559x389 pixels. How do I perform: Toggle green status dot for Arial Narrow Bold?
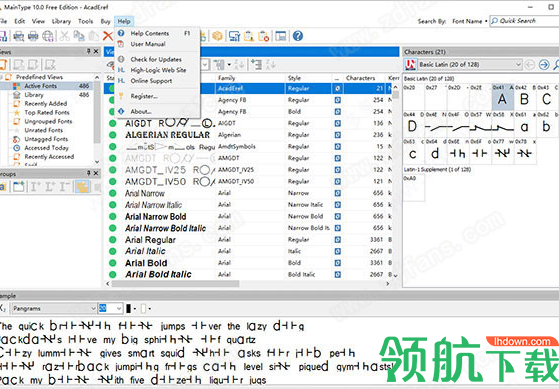pos(113,216)
